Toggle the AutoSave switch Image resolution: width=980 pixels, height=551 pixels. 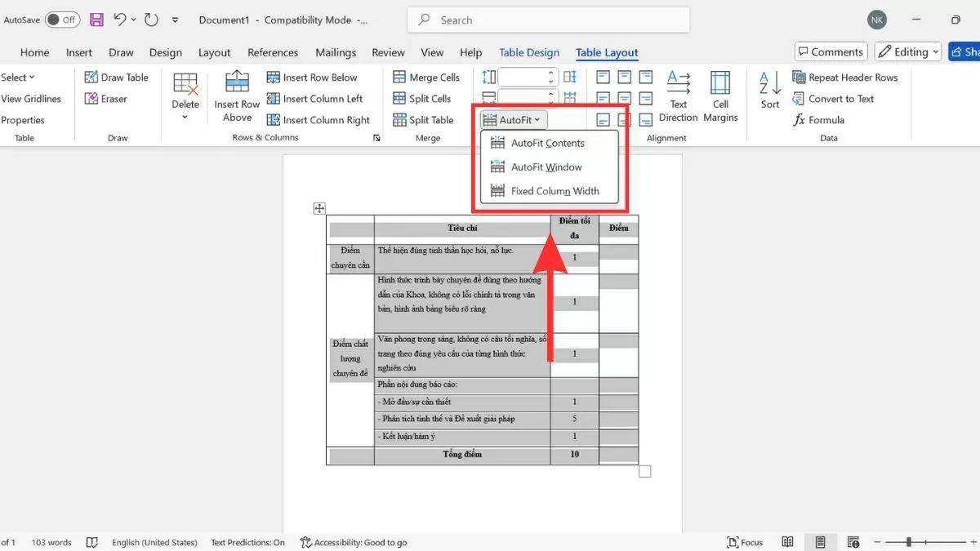(62, 20)
